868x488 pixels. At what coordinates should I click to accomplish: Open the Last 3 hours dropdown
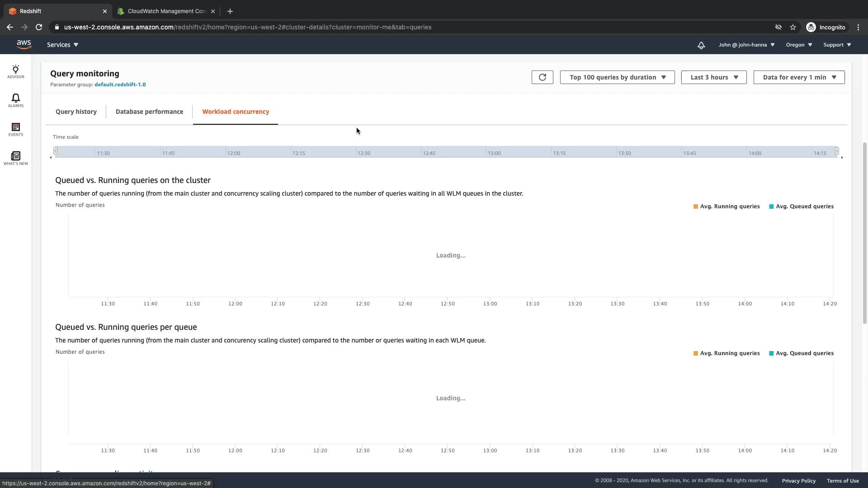713,77
